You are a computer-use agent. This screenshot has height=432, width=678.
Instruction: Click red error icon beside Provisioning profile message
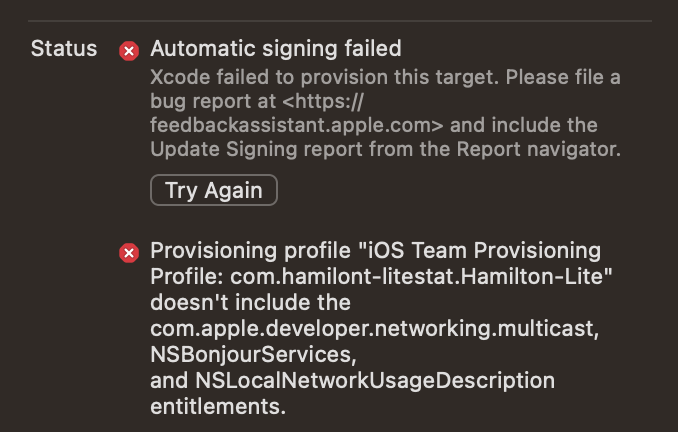click(x=129, y=253)
